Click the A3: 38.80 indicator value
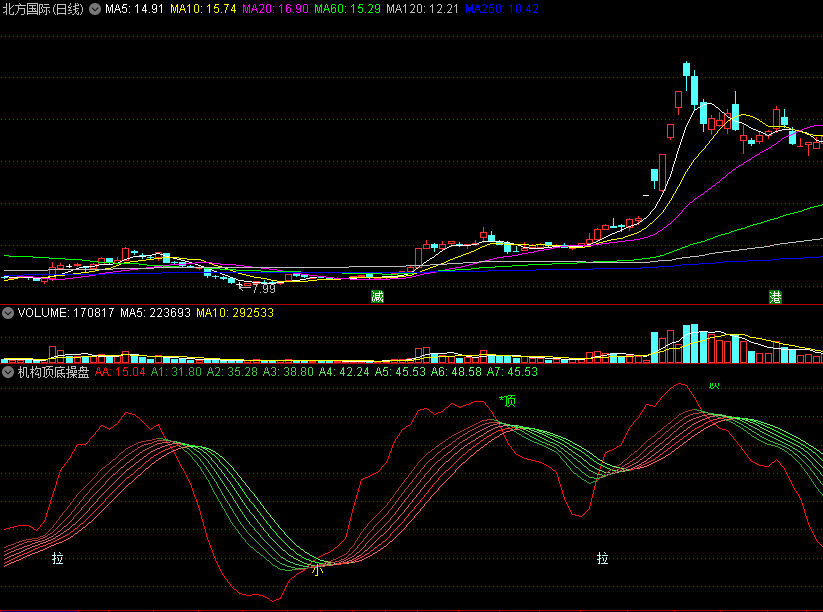This screenshot has height=612, width=823. [x=288, y=372]
